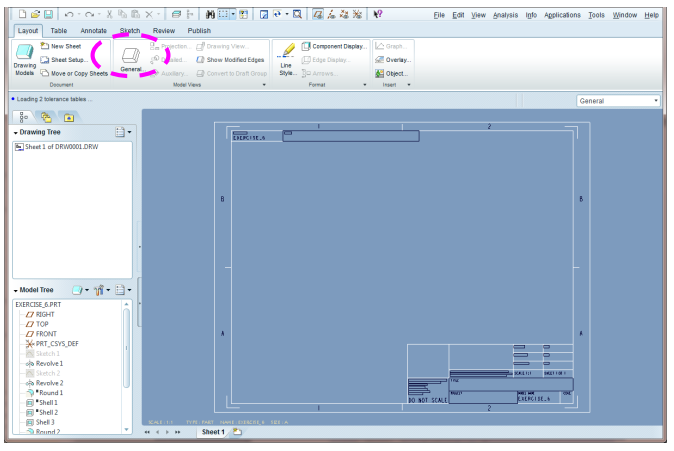Select the Sheet 1 tab at bottom
This screenshot has width=674, height=451.
tap(213, 432)
